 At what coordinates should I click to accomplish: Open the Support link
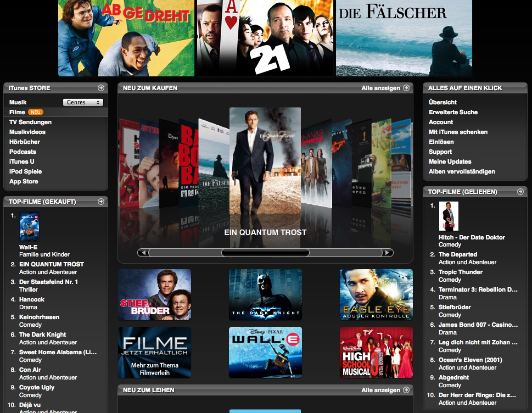440,152
